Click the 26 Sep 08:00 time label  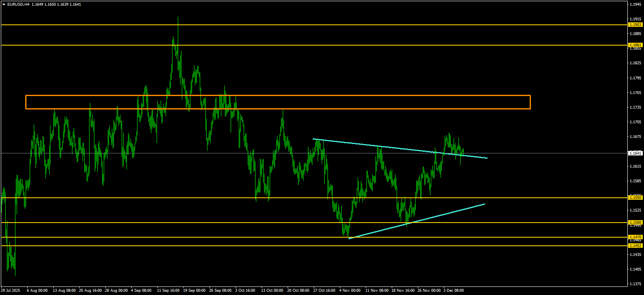coord(220,291)
